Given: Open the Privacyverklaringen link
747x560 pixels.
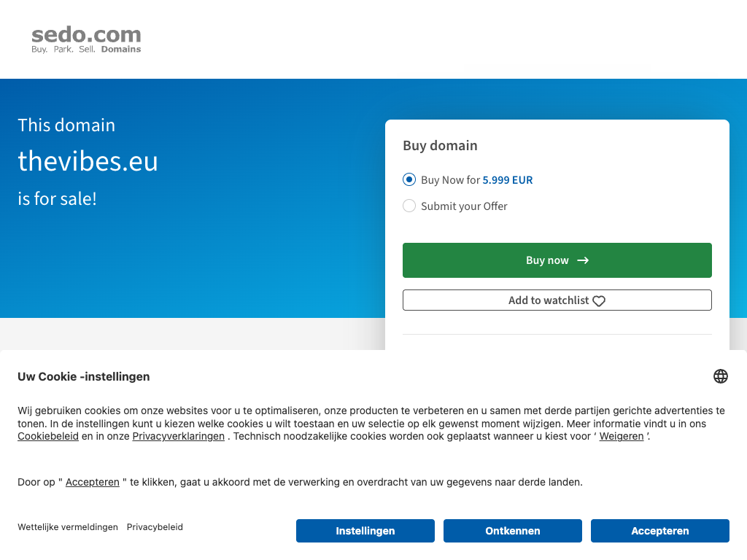Looking at the screenshot, I should 179,436.
